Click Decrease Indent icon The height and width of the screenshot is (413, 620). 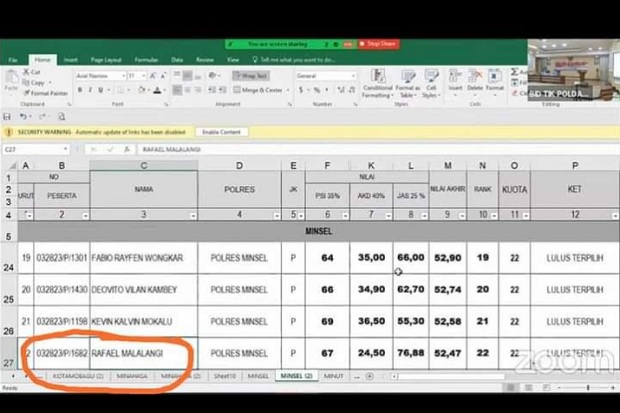[x=212, y=90]
